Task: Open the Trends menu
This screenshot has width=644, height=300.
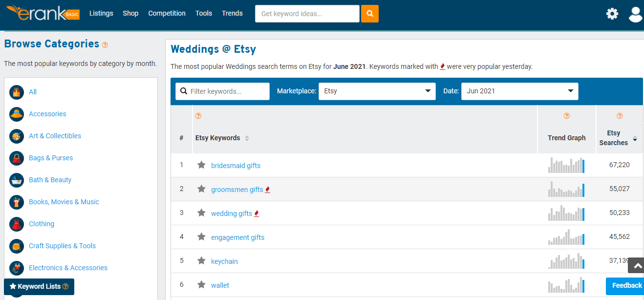Action: (x=232, y=14)
